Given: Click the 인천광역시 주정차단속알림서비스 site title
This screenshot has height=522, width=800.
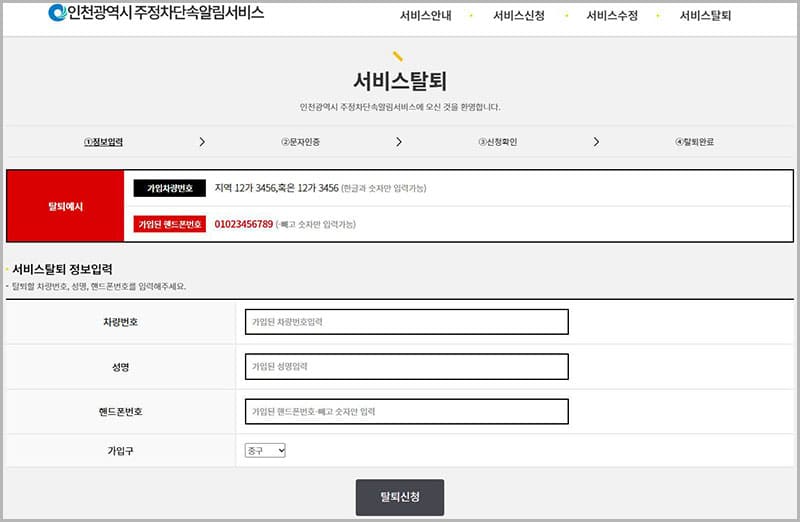Looking at the screenshot, I should click(165, 13).
